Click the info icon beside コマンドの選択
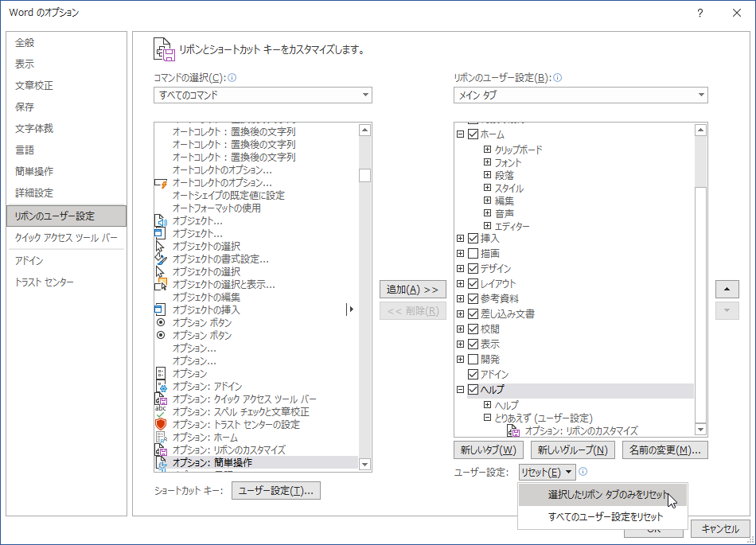This screenshot has height=545, width=756. click(x=232, y=78)
